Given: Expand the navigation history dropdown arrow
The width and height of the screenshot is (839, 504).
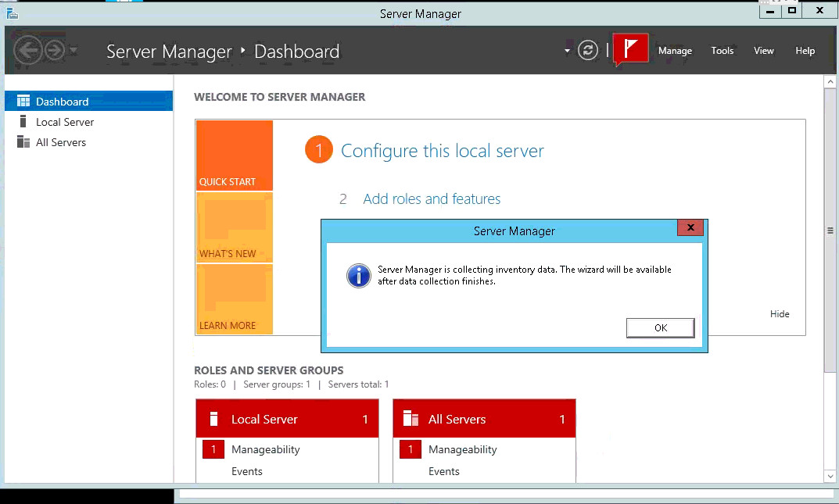Looking at the screenshot, I should coord(74,52).
